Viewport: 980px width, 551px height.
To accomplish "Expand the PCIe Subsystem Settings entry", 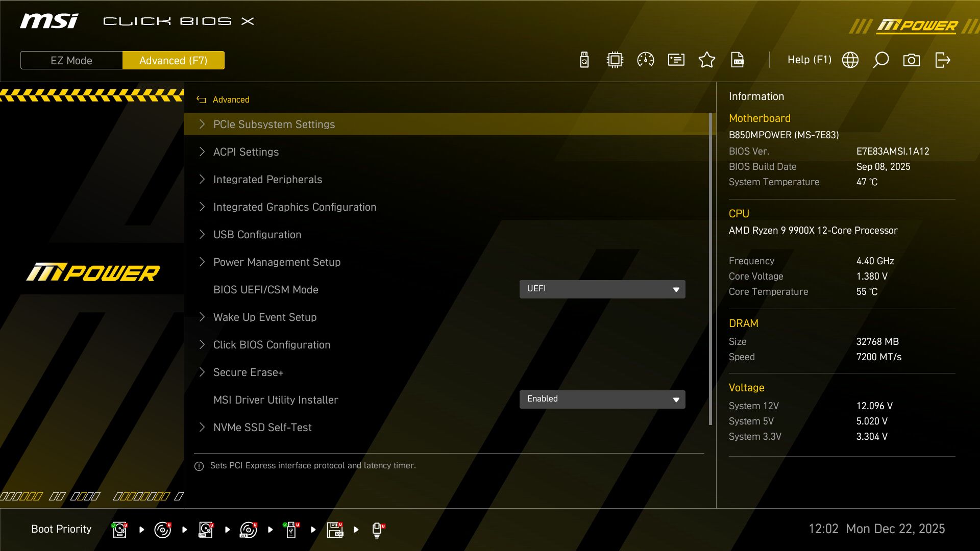I will [274, 124].
